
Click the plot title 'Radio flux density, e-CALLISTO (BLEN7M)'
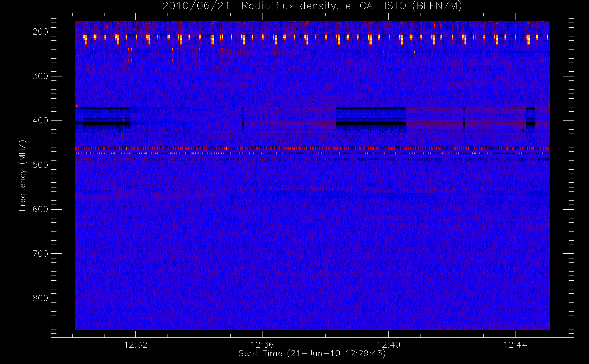click(352, 6)
